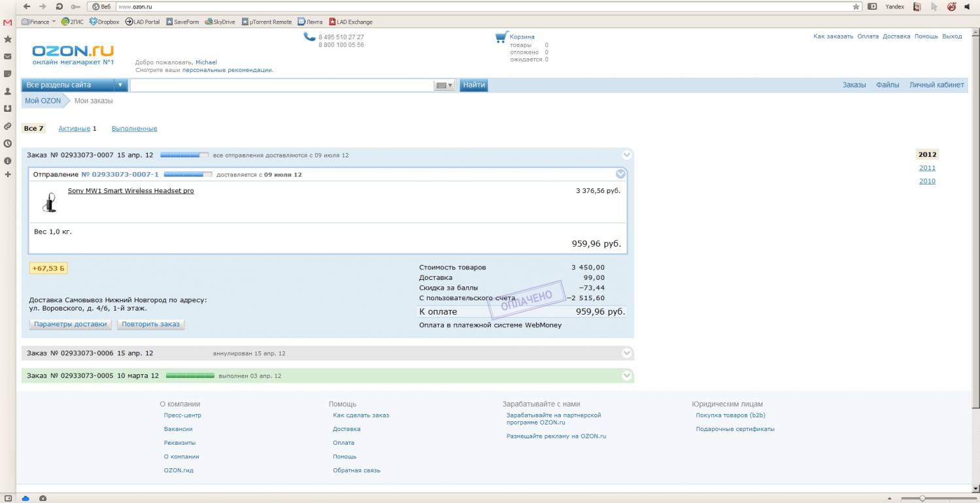Click the bonus points badge +67,53 Б
The image size is (980, 503).
pyautogui.click(x=48, y=268)
